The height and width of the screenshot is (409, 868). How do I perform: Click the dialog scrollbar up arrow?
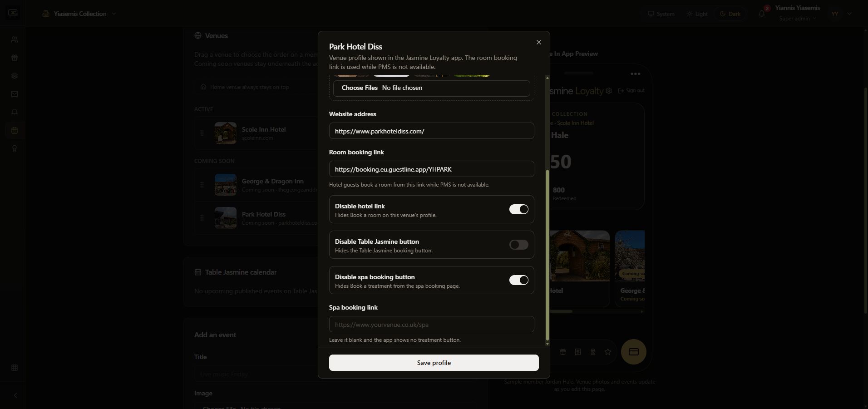547,78
